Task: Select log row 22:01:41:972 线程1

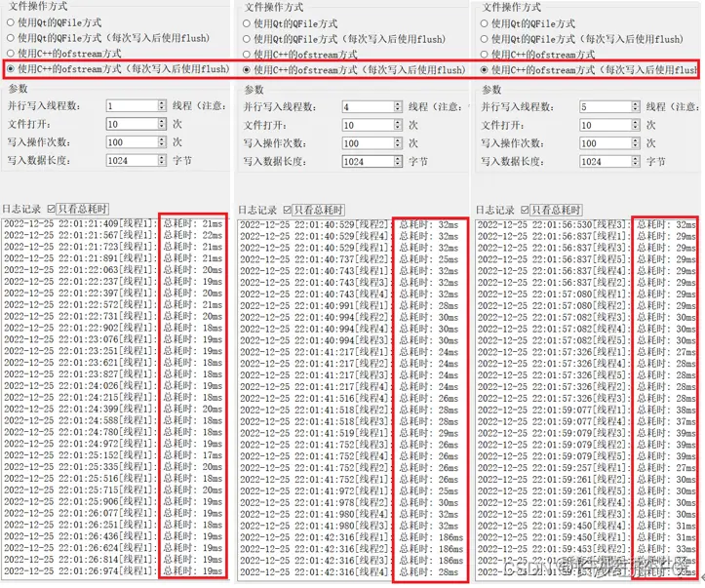Action: [349, 490]
